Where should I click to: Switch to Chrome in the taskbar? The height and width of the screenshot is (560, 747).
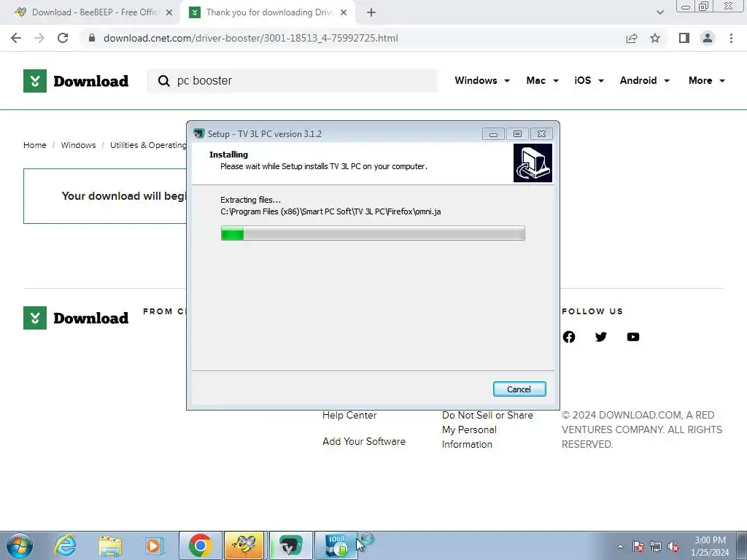200,545
